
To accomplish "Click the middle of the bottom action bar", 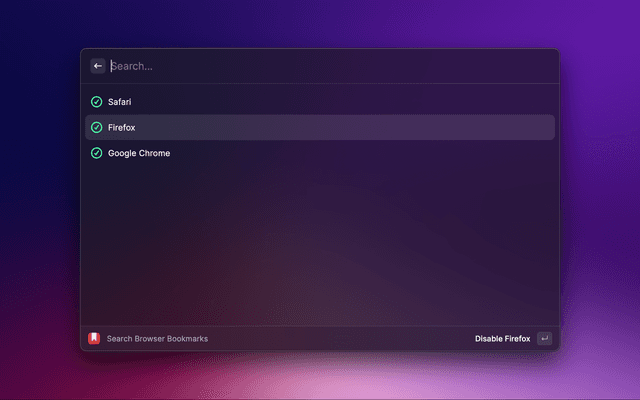I will coord(330,339).
